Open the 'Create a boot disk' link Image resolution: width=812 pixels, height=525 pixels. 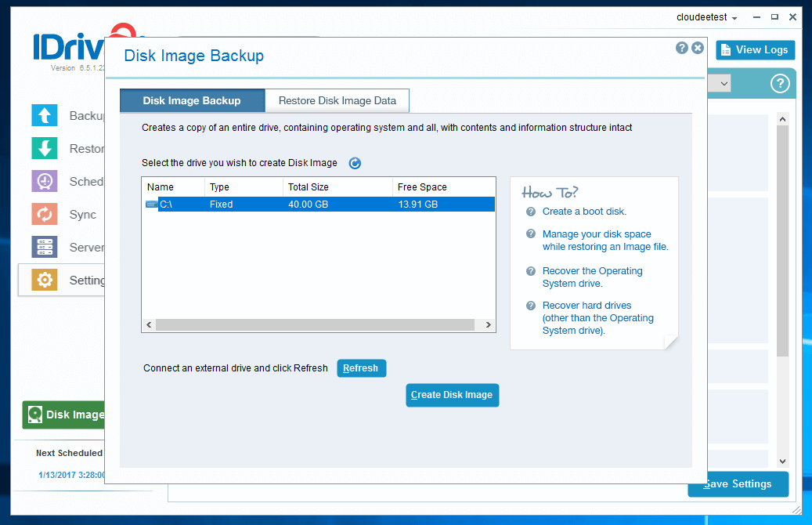click(584, 212)
